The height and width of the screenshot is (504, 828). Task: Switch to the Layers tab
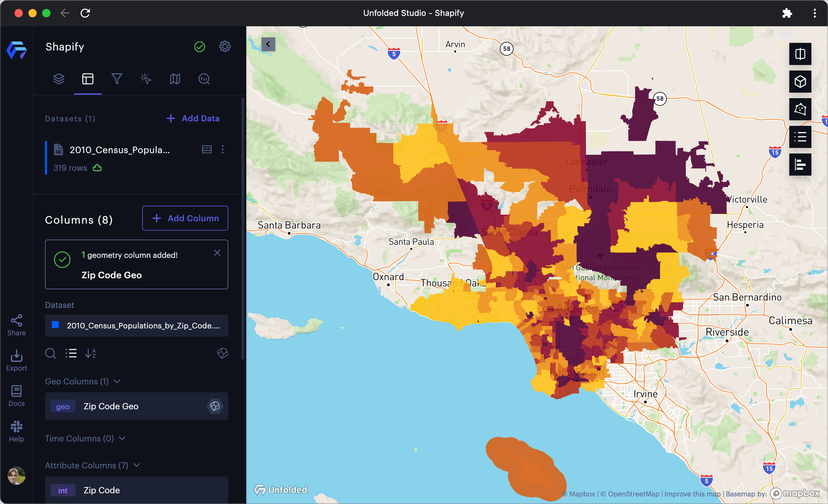point(59,79)
